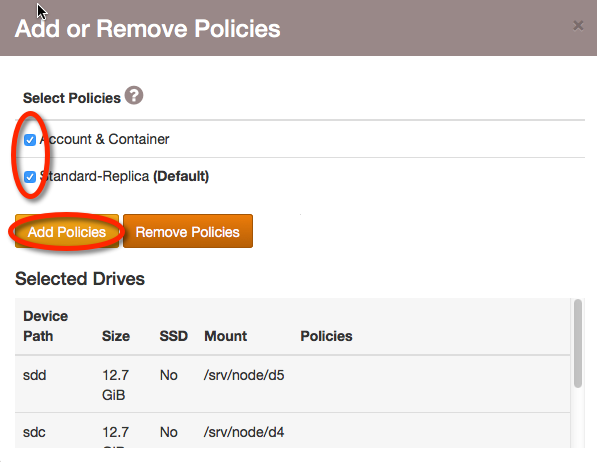Click the Add Policies button

pyautogui.click(x=67, y=231)
